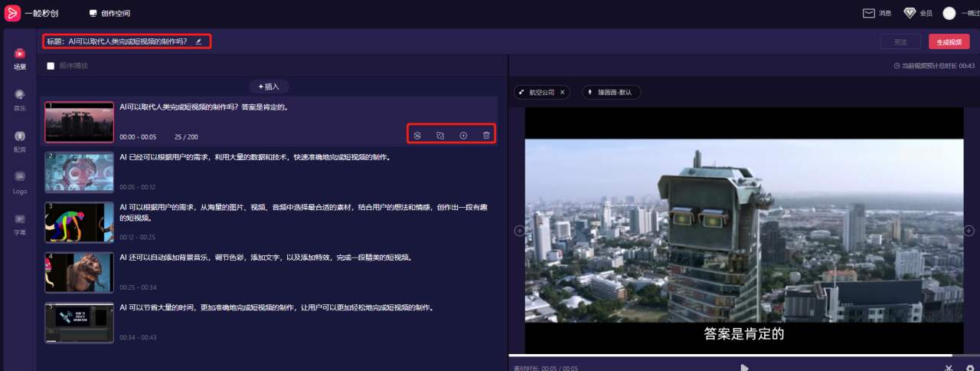Open the 场景 (Scenes) sidebar panel
Viewport: 980px width, 371px height.
click(x=20, y=58)
